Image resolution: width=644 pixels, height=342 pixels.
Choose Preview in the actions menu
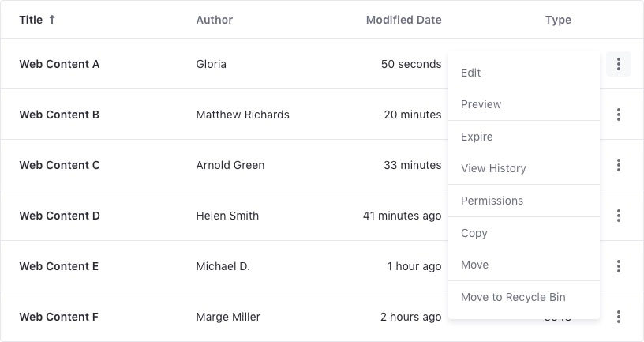(x=481, y=104)
